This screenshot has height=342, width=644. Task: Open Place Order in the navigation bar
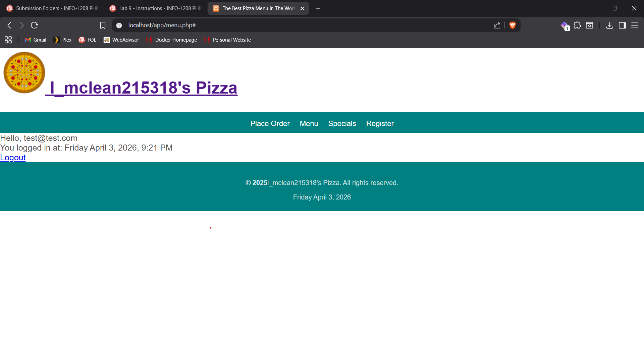coord(270,123)
